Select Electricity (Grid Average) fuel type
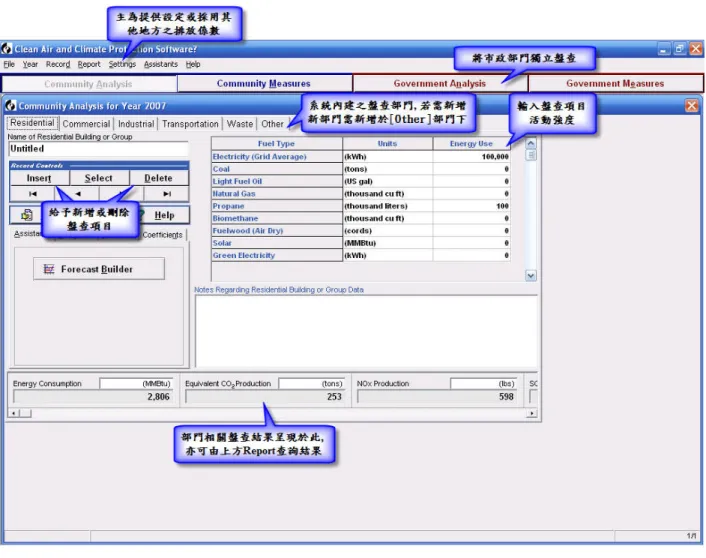This screenshot has width=706, height=558. [x=277, y=157]
